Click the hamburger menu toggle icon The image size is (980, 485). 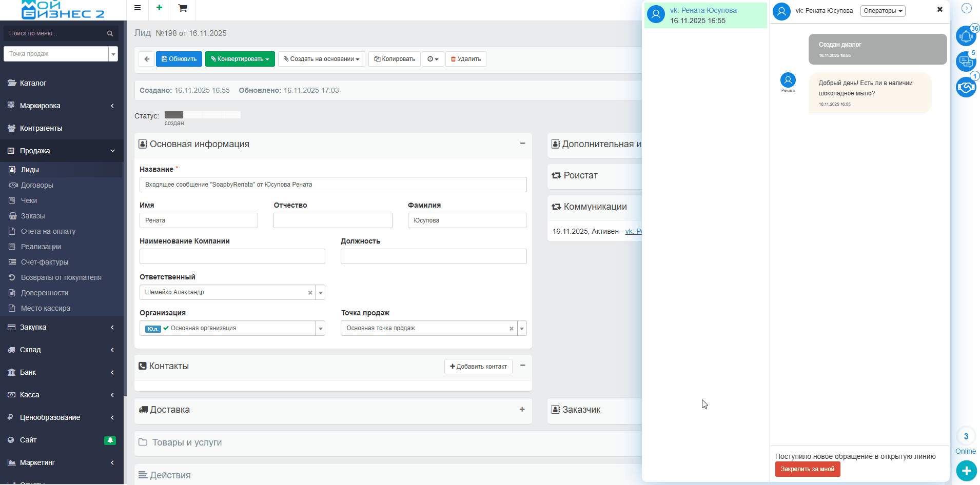coord(138,8)
